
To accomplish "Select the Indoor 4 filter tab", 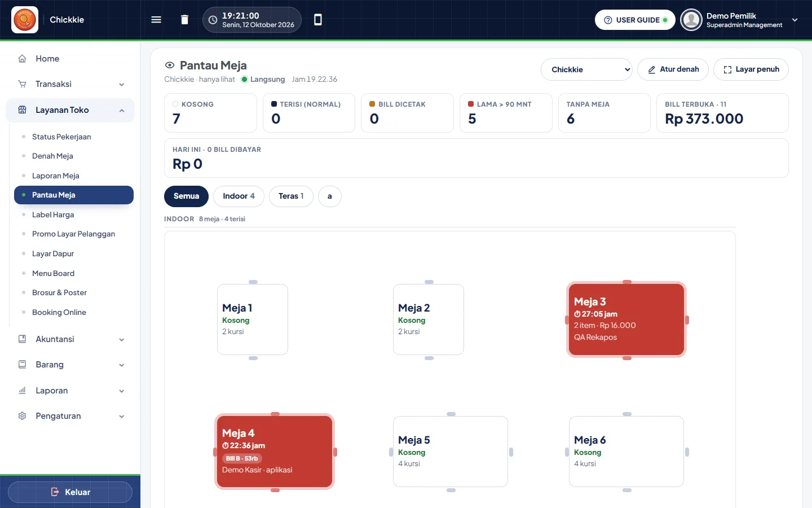I will (239, 196).
